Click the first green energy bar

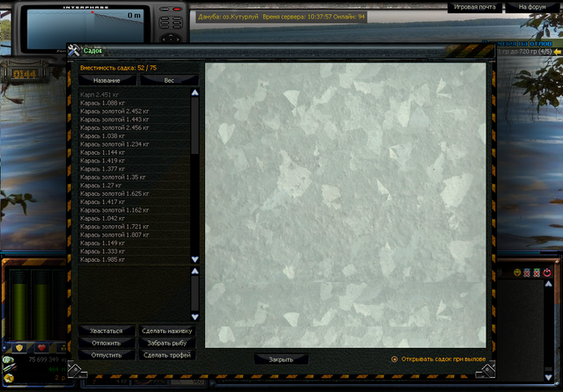(19, 305)
